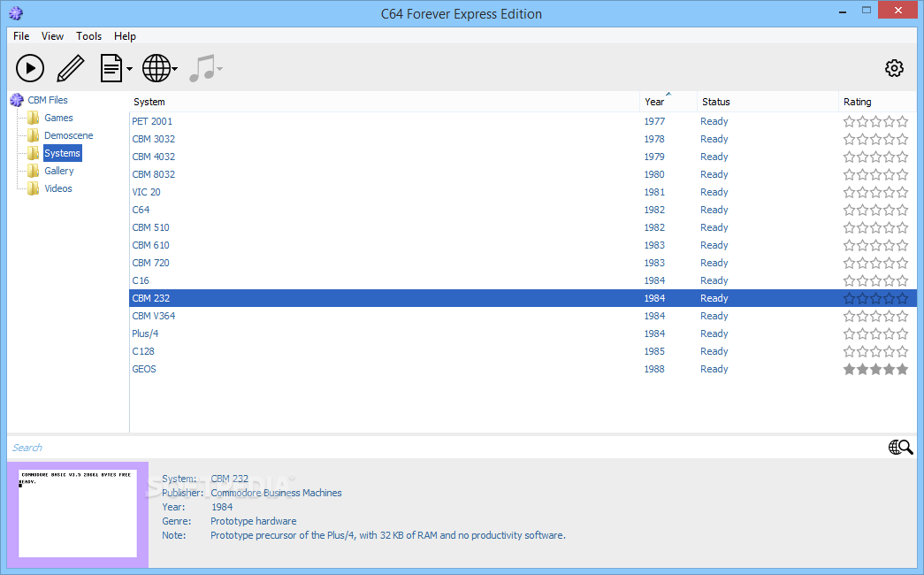Rate PET 2001 using its stars
Image resolution: width=924 pixels, height=575 pixels.
(x=875, y=121)
